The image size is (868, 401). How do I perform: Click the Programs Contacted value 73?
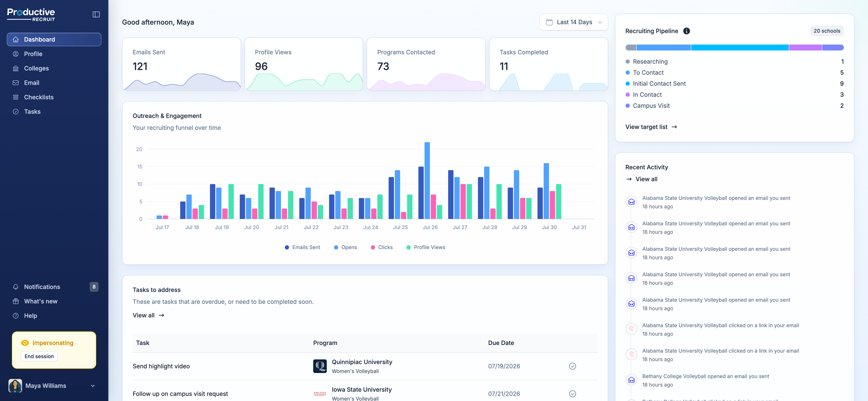(383, 66)
